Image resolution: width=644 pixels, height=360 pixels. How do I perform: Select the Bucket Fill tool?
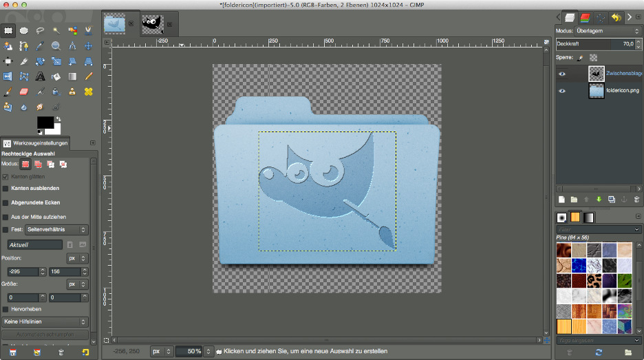(56, 76)
